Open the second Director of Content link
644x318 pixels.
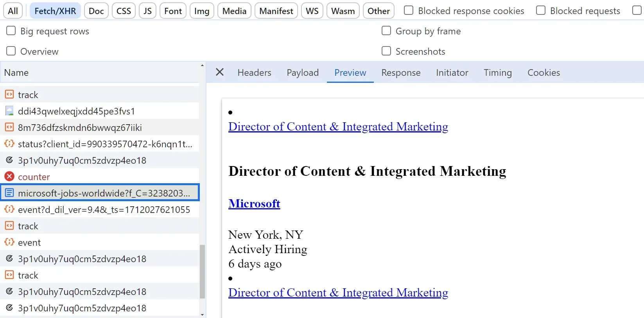tap(338, 293)
